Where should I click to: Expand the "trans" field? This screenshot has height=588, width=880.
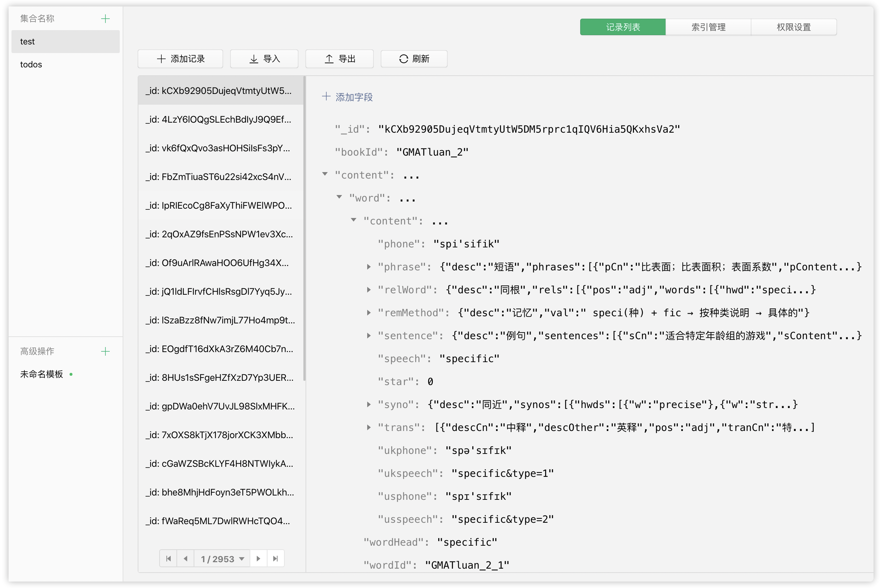pyautogui.click(x=369, y=427)
